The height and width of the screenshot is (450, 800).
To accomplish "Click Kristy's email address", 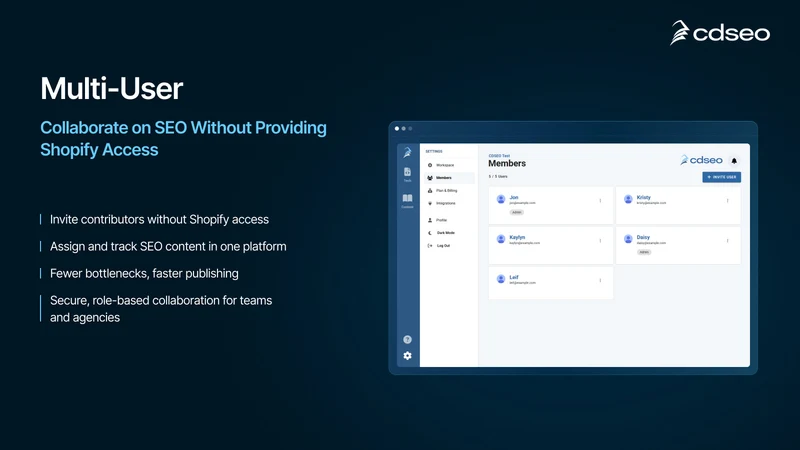I will (x=651, y=203).
